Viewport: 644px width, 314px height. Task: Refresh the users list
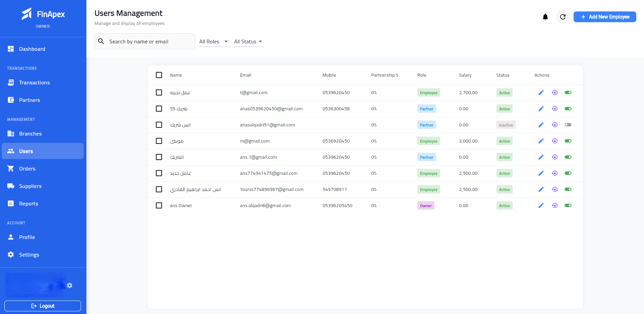point(563,17)
